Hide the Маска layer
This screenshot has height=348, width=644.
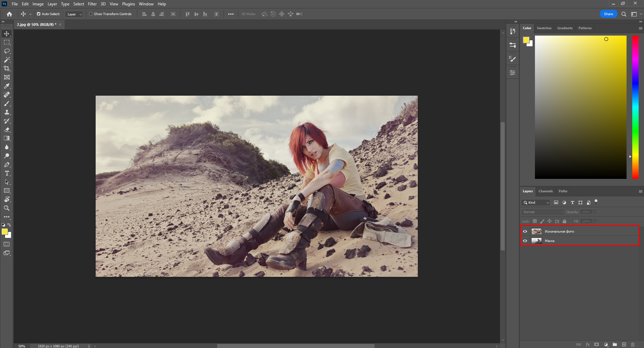(x=525, y=241)
